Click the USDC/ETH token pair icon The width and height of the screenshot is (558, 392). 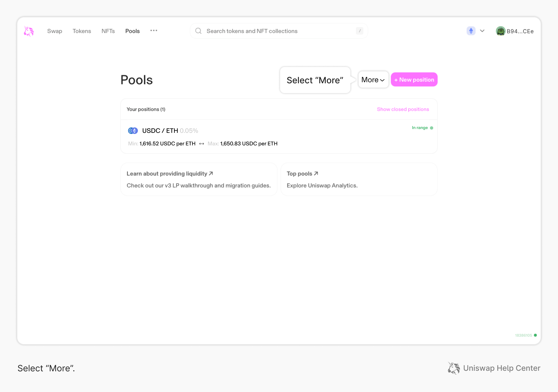133,131
